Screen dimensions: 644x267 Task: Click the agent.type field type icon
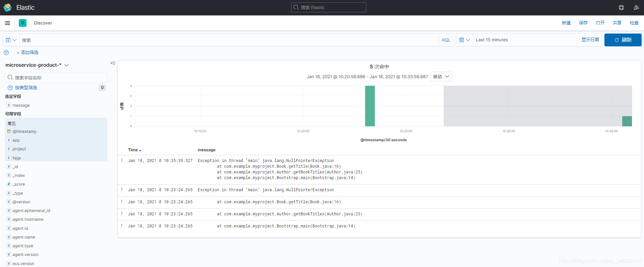coord(9,246)
